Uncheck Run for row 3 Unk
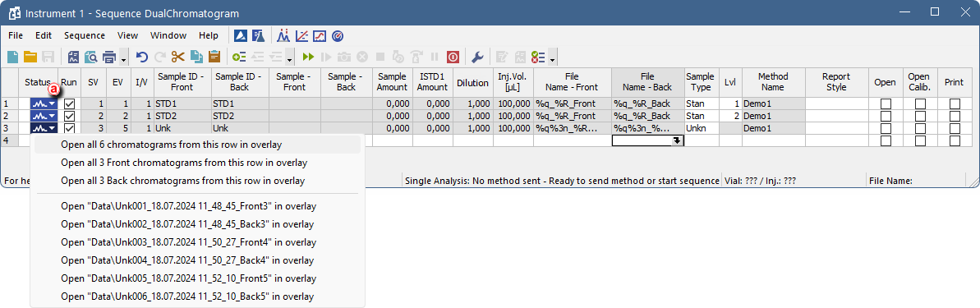Screen dimensions: 980x308 click(69, 128)
